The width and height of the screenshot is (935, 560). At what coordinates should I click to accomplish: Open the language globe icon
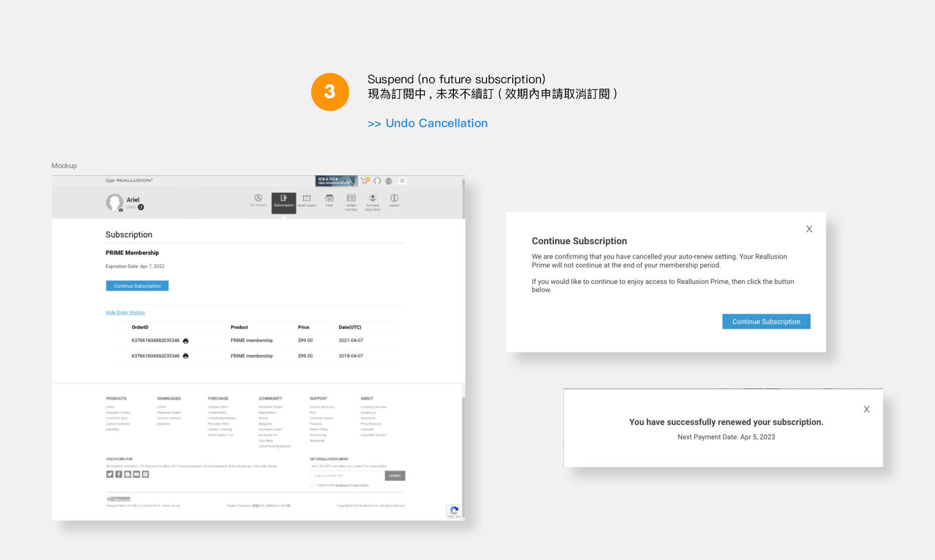389,181
